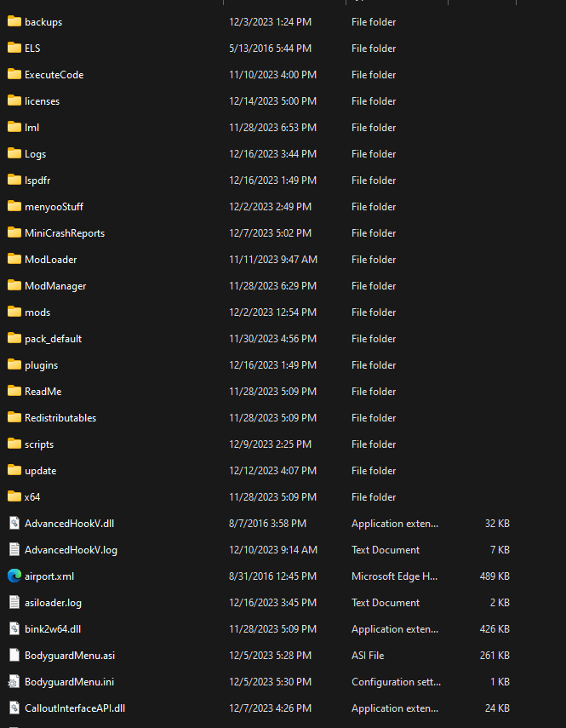This screenshot has width=566, height=728.
Task: Click the AdvancedHookV.dll file icon
Action: pyautogui.click(x=14, y=524)
